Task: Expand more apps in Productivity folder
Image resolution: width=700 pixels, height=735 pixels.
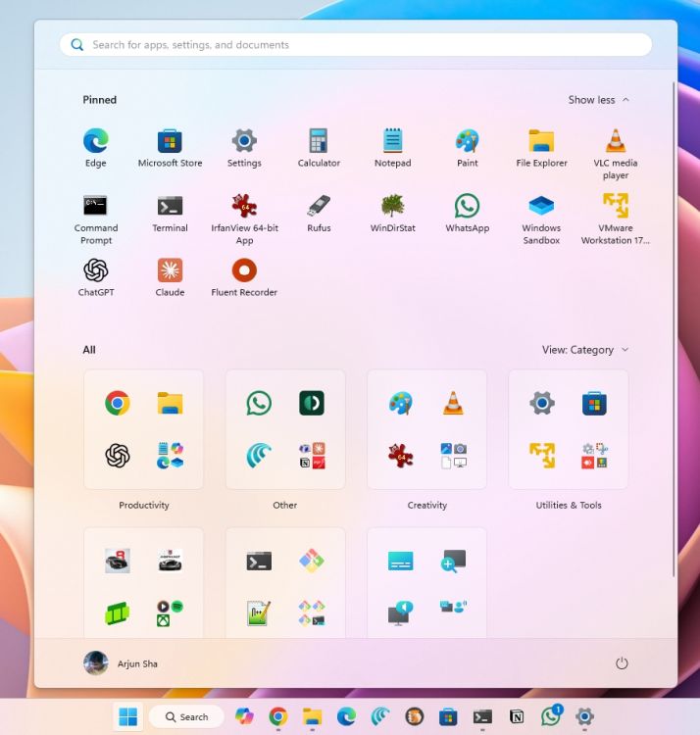Action: point(170,455)
